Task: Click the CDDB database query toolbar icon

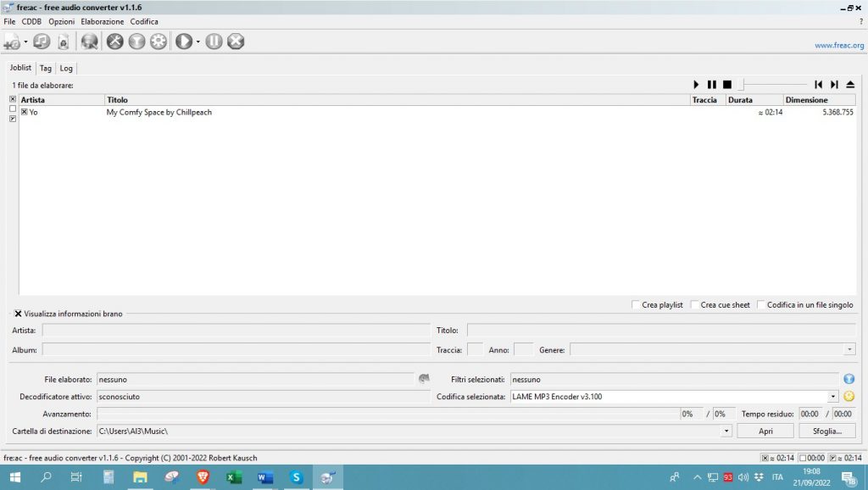Action: 89,41
